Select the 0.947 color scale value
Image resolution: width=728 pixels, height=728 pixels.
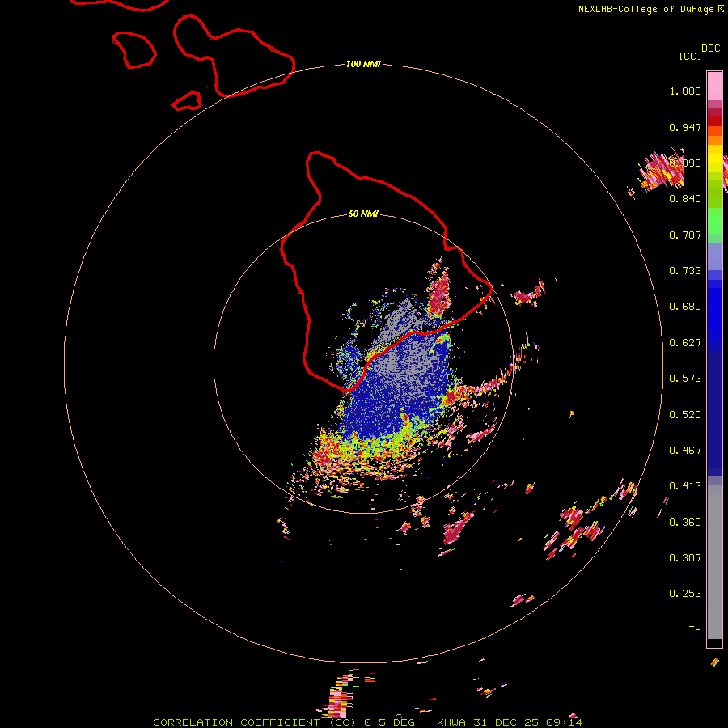685,127
